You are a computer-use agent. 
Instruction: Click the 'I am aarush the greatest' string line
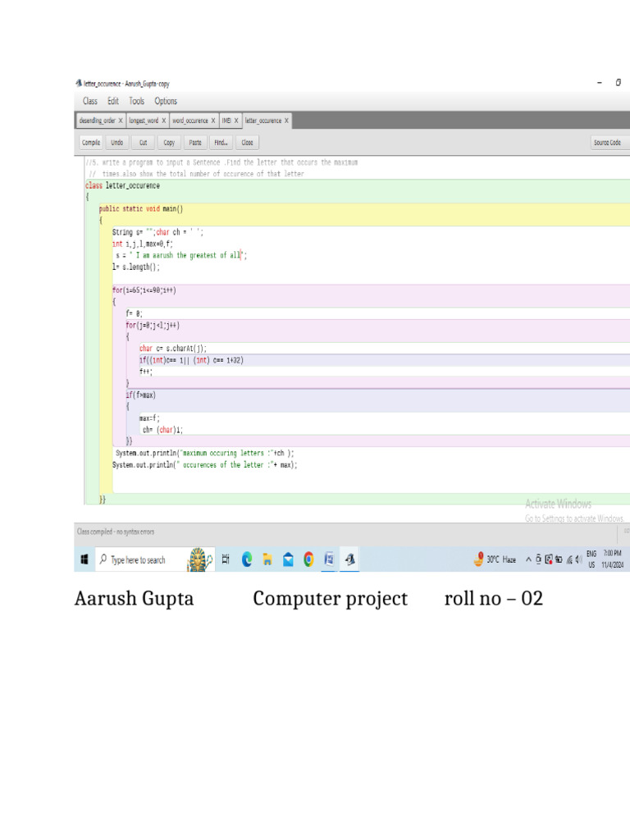coord(181,256)
